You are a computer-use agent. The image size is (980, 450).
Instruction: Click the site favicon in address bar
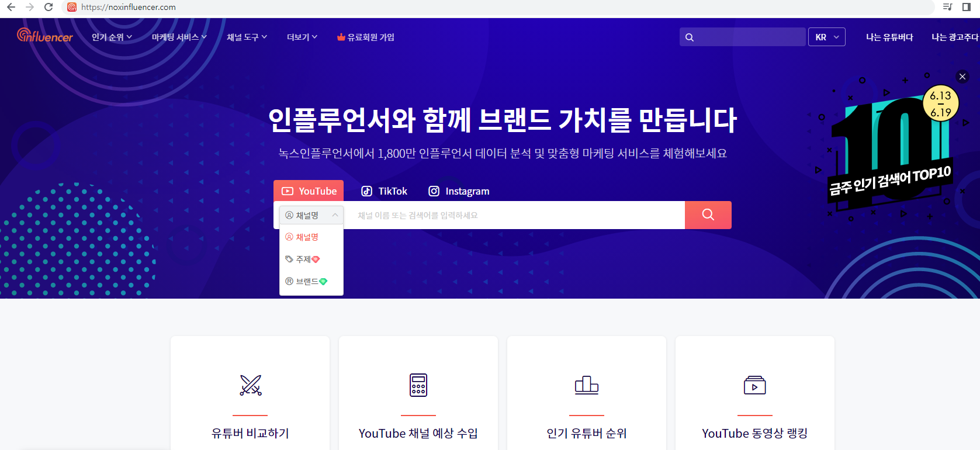tap(72, 7)
